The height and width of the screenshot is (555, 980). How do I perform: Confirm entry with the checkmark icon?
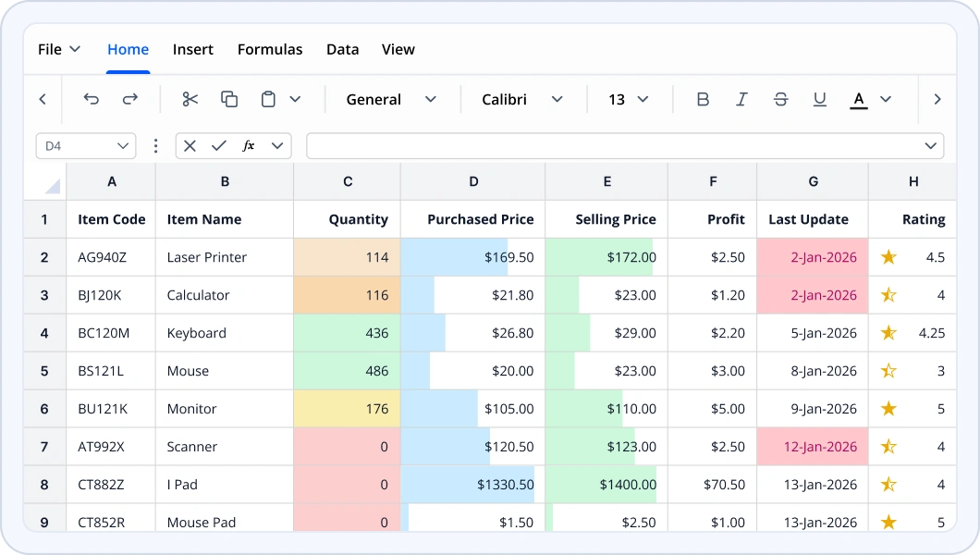[219, 146]
